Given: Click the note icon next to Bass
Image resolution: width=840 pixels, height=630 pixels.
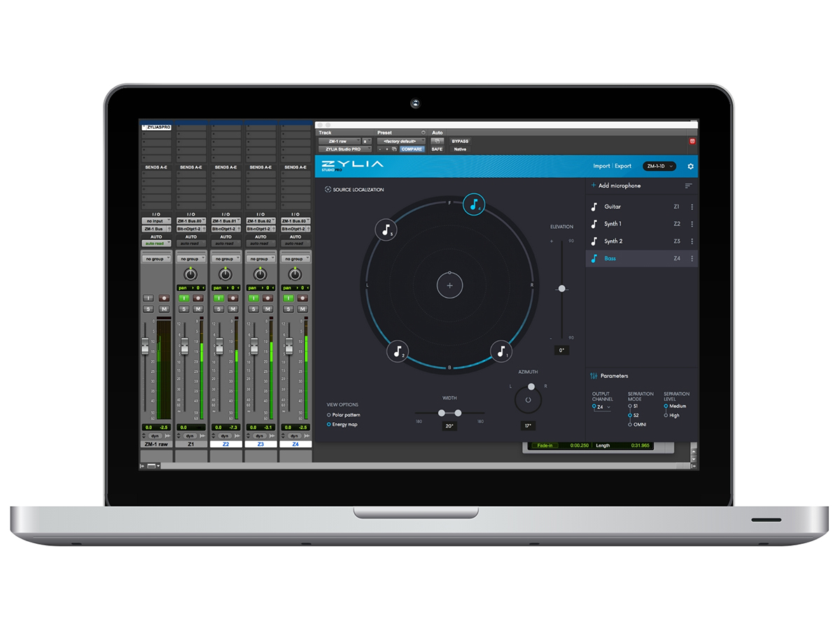Looking at the screenshot, I should pyautogui.click(x=594, y=258).
